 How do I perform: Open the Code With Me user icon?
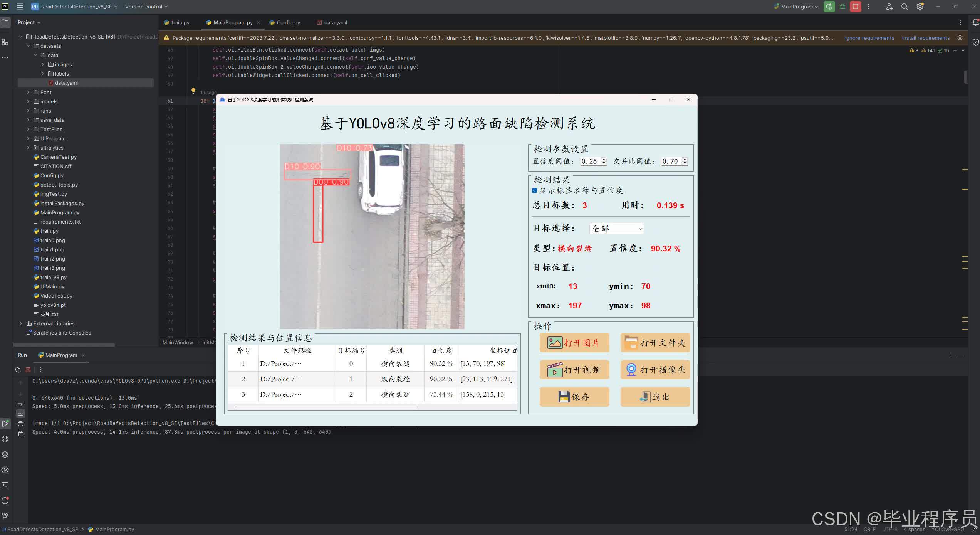click(x=889, y=7)
